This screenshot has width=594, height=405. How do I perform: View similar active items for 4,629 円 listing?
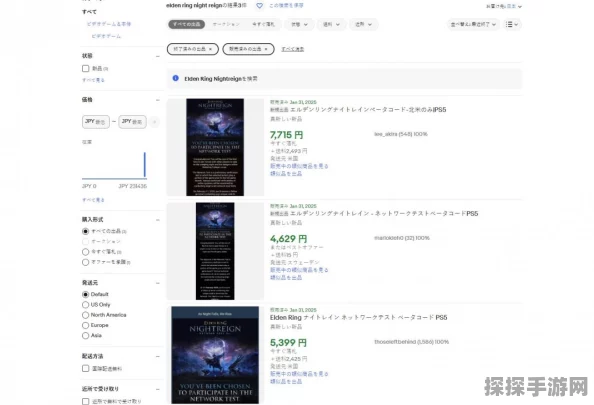tap(299, 270)
